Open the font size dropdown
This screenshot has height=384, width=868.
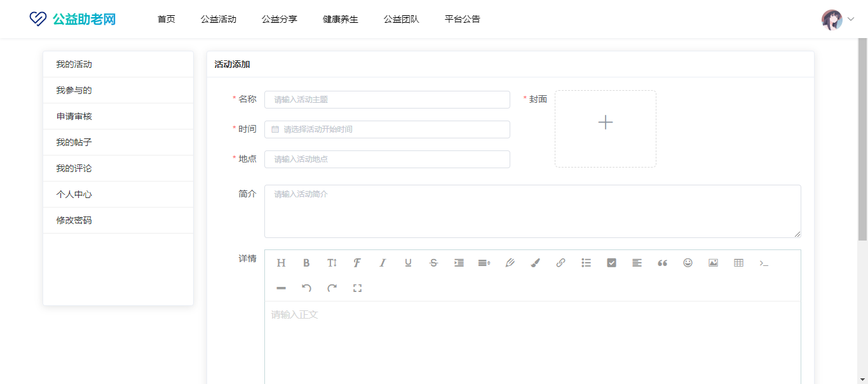tap(332, 263)
